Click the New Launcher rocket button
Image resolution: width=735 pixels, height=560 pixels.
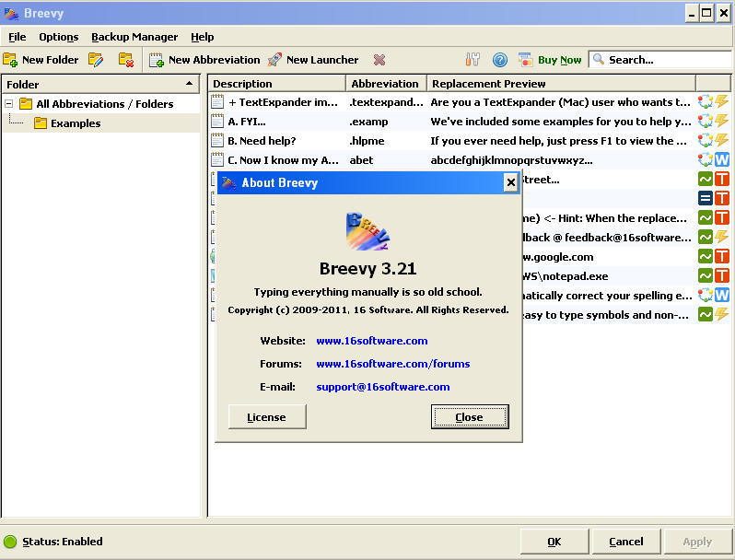[313, 60]
